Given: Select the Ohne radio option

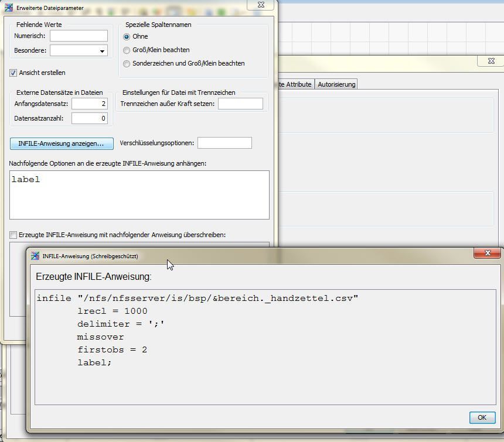Looking at the screenshot, I should pos(127,37).
